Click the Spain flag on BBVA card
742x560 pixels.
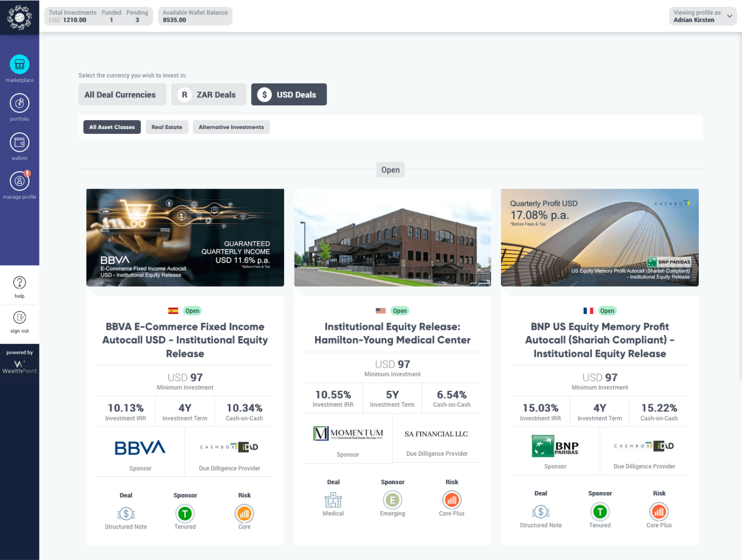click(173, 311)
